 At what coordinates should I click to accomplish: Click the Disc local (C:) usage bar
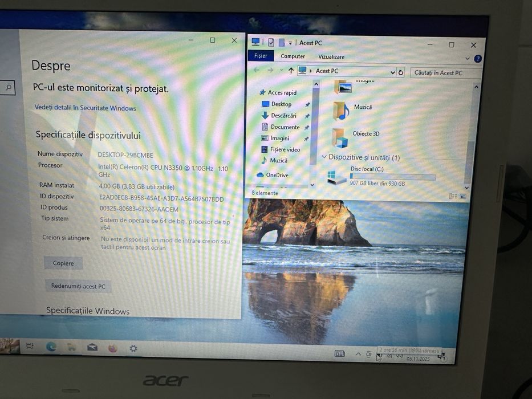392,177
